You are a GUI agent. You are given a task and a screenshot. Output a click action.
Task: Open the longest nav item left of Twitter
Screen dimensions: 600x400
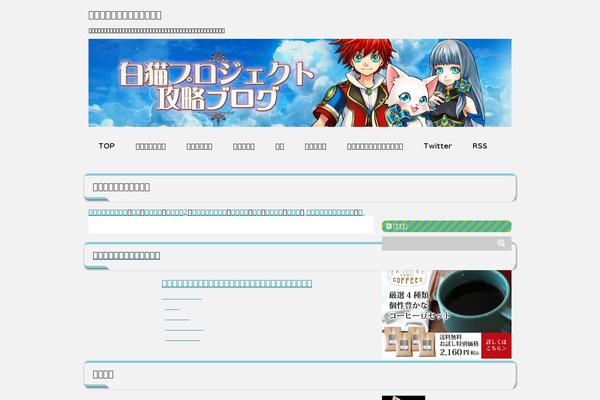click(375, 146)
